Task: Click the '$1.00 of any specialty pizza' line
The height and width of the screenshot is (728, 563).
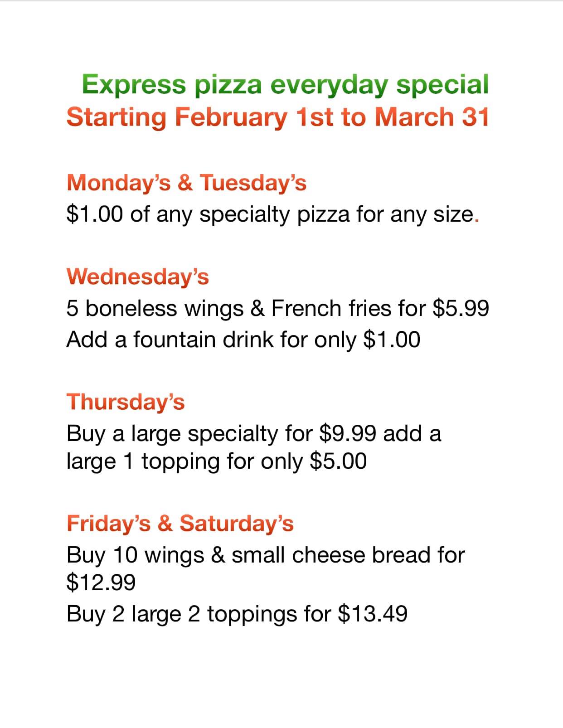Action: tap(272, 214)
